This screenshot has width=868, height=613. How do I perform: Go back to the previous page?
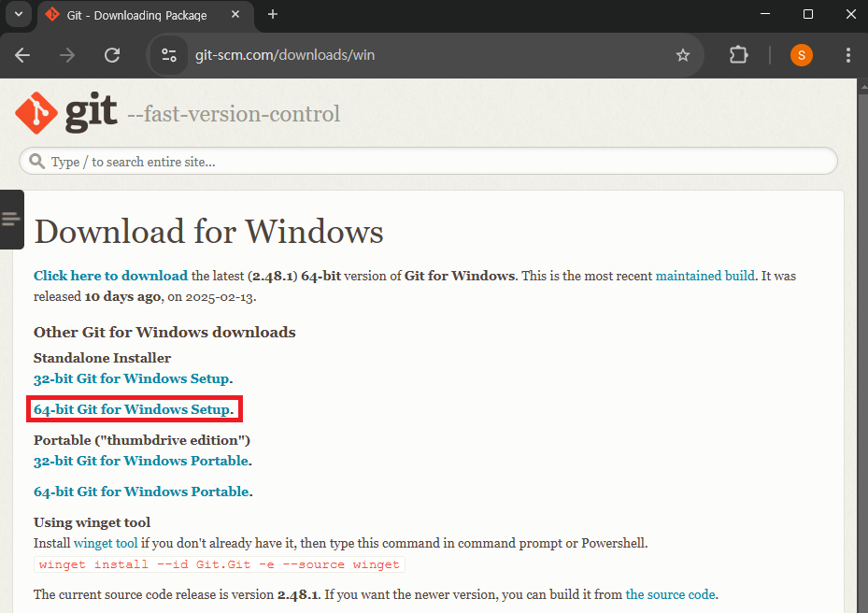[22, 55]
